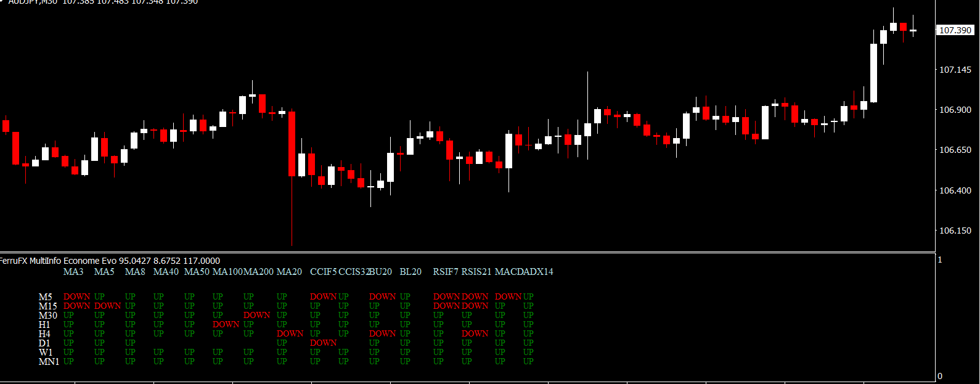Click the BL20 column header

coord(410,272)
